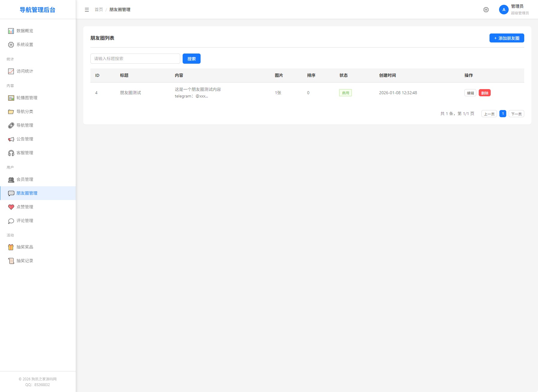This screenshot has width=538, height=392.
Task: Toggle the green 启用 status tag
Action: [345, 93]
